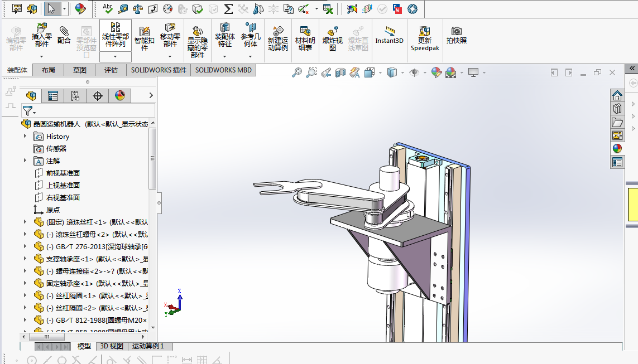This screenshot has width=638, height=364.
Task: Click the Apply Scene icon in the view toolbar
Action: point(450,72)
